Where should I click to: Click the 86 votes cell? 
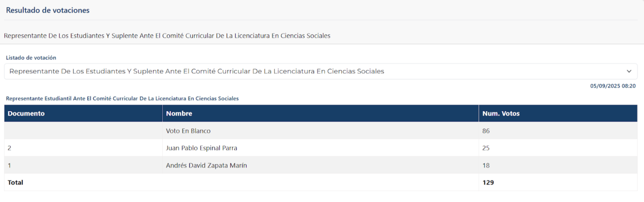(x=558, y=131)
